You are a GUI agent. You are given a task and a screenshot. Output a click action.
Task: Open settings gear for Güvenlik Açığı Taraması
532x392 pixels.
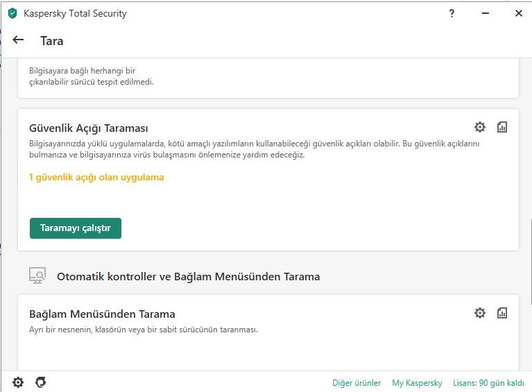(480, 127)
